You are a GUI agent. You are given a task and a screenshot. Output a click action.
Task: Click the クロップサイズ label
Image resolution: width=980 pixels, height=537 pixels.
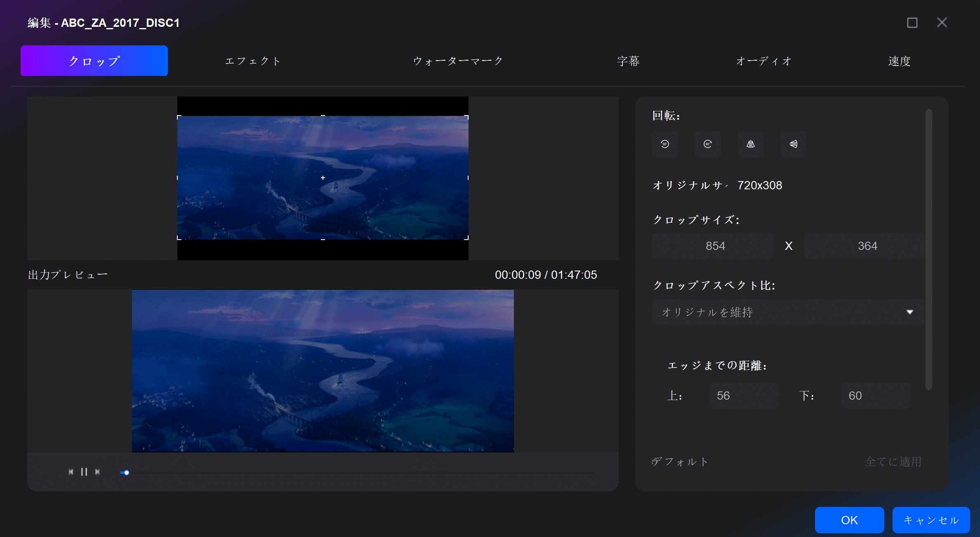696,219
